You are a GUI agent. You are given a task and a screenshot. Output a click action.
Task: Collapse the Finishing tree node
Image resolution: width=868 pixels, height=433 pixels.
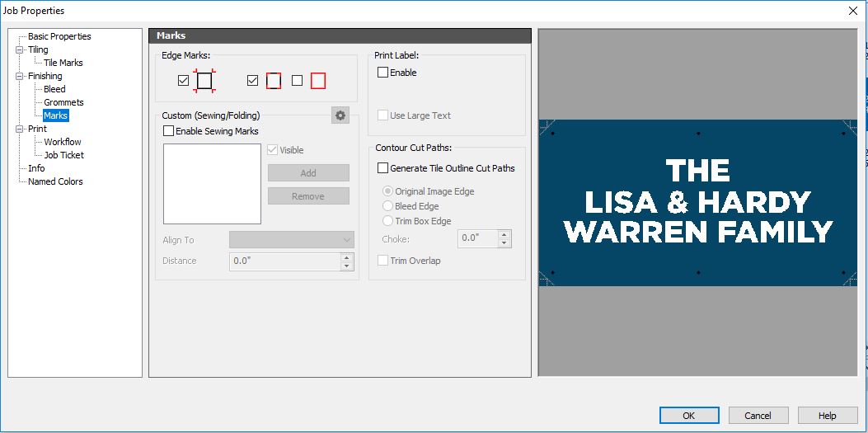point(20,76)
